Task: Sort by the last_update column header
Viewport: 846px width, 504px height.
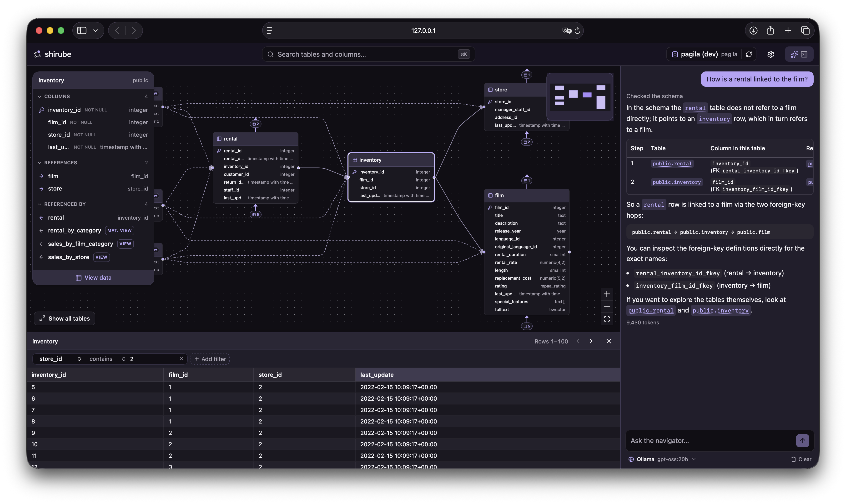Action: click(x=487, y=375)
